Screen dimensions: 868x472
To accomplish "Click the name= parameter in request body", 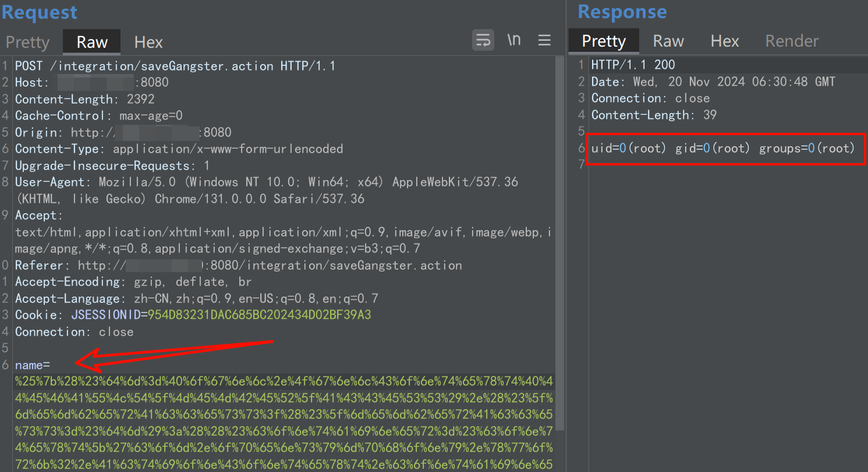I will [33, 365].
